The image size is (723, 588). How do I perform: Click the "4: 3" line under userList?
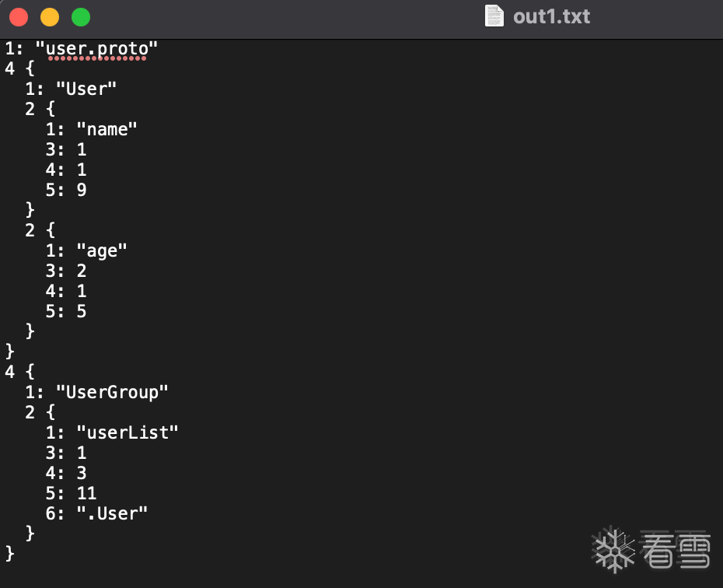pos(66,473)
